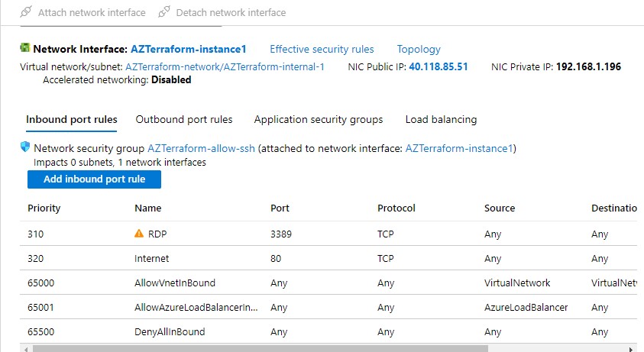This screenshot has width=644, height=352.
Task: Select the DenyAllInBound rule row
Action: 170,331
